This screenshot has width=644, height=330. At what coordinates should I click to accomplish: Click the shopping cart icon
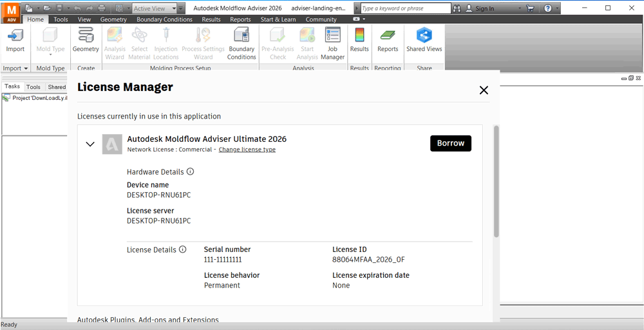point(530,8)
